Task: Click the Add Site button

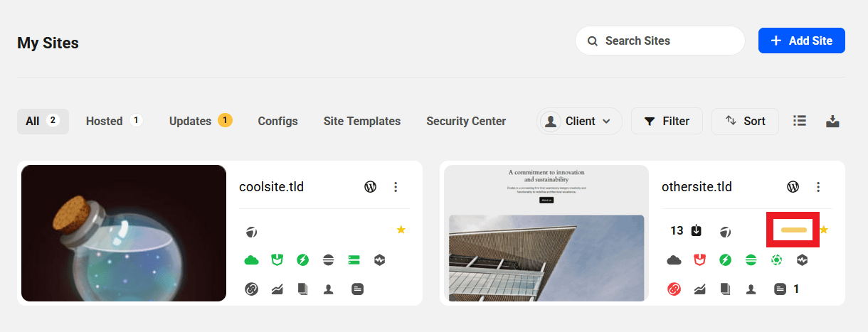Action: click(x=801, y=41)
